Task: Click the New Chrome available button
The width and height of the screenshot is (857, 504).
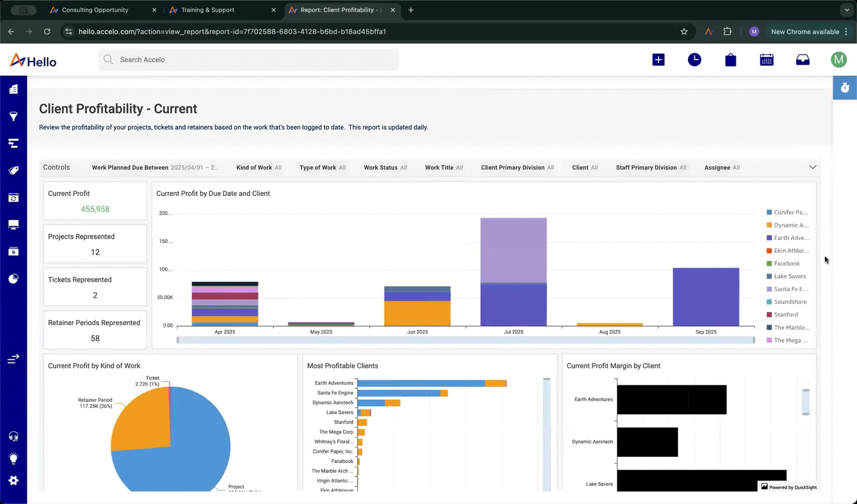Action: click(805, 32)
